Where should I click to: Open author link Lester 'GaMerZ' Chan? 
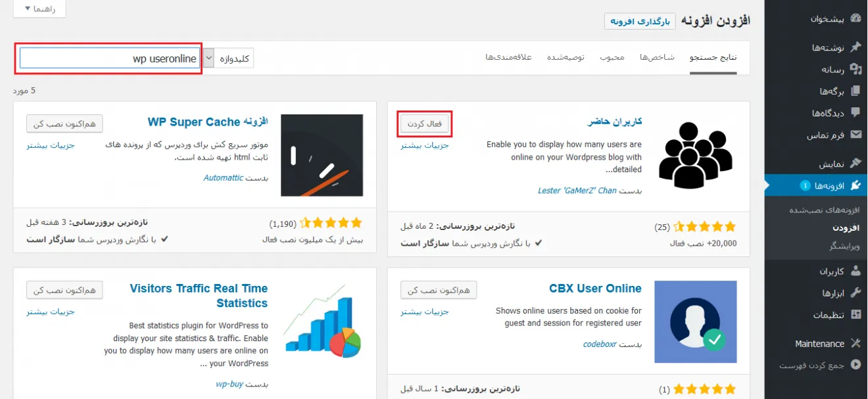(x=577, y=191)
